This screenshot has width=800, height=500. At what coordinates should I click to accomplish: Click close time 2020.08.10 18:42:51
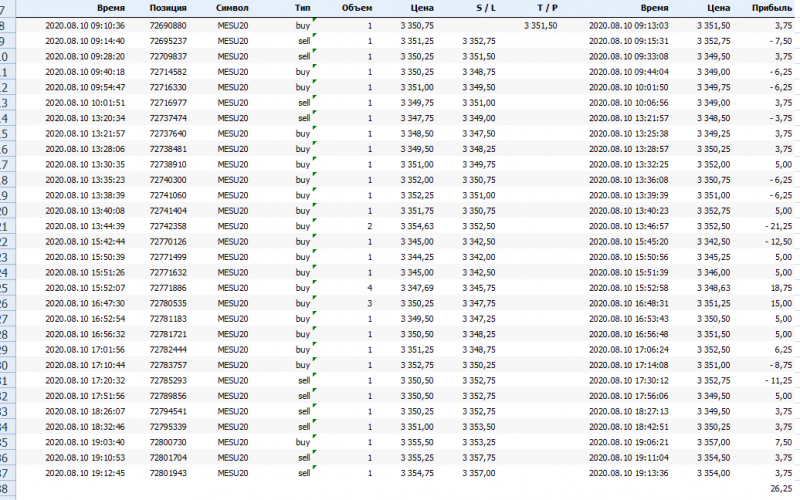[x=629, y=427]
